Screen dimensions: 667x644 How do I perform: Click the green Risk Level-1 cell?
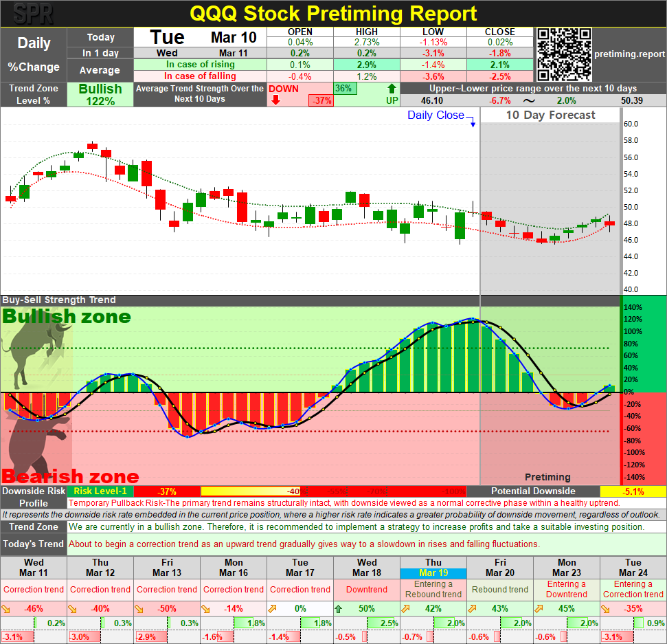point(100,491)
